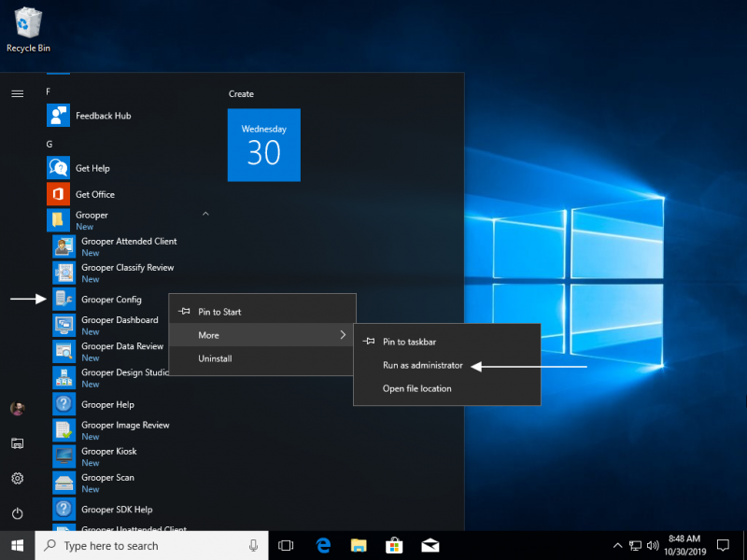Screen dimensions: 747x560
Task: Open the Feedback Hub icon
Action: coord(59,116)
